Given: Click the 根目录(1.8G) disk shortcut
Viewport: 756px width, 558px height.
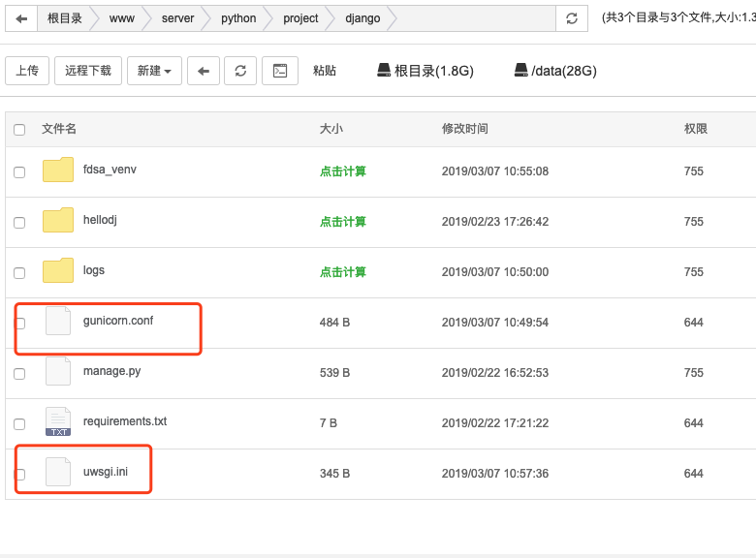Looking at the screenshot, I should (x=425, y=71).
